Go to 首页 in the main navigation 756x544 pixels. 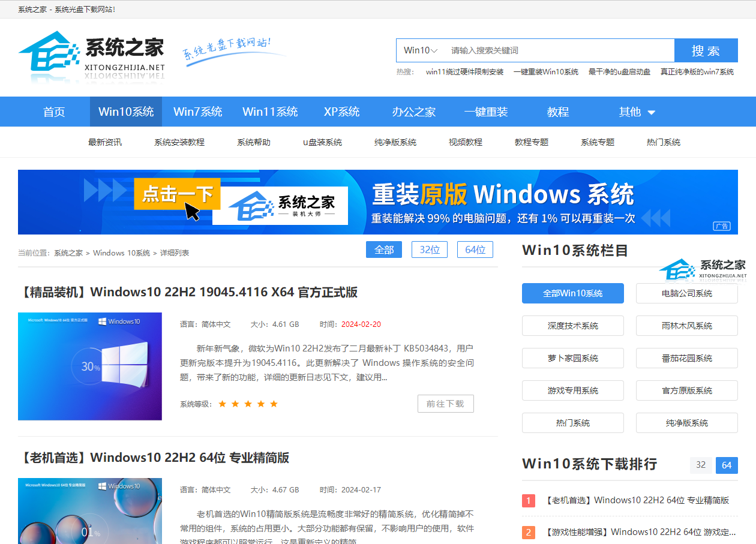click(x=54, y=112)
